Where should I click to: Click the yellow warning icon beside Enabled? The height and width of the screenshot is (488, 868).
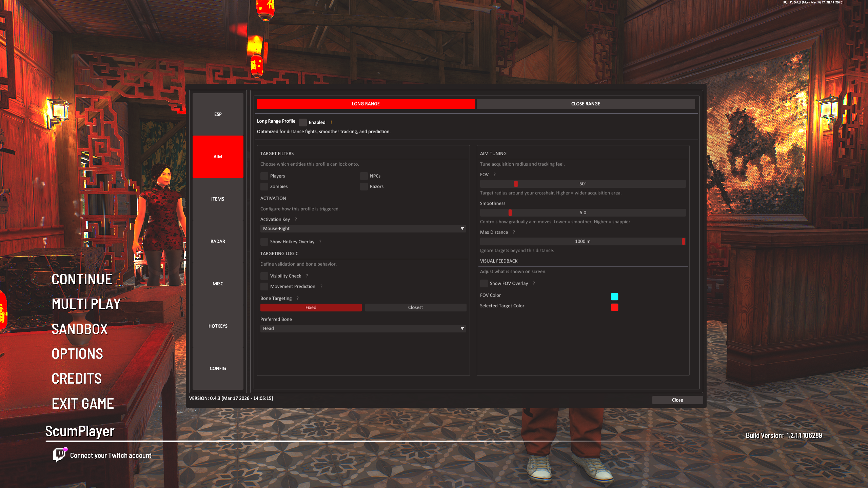pos(331,122)
